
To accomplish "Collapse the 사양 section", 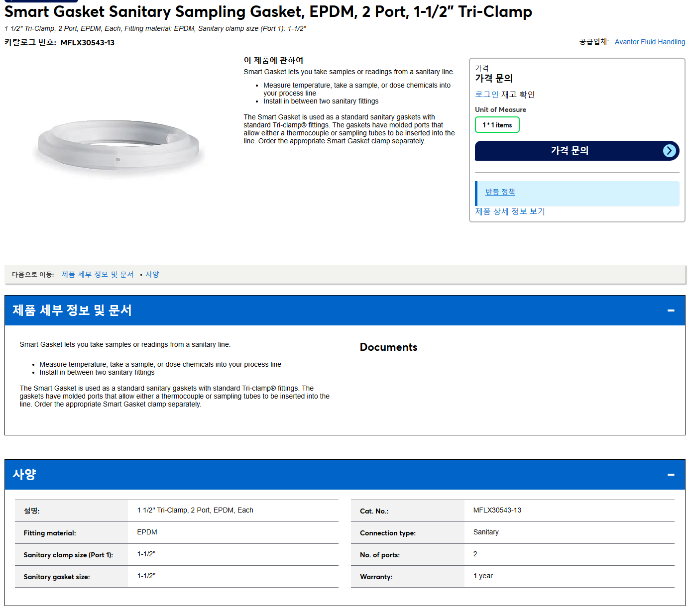I will pyautogui.click(x=671, y=475).
